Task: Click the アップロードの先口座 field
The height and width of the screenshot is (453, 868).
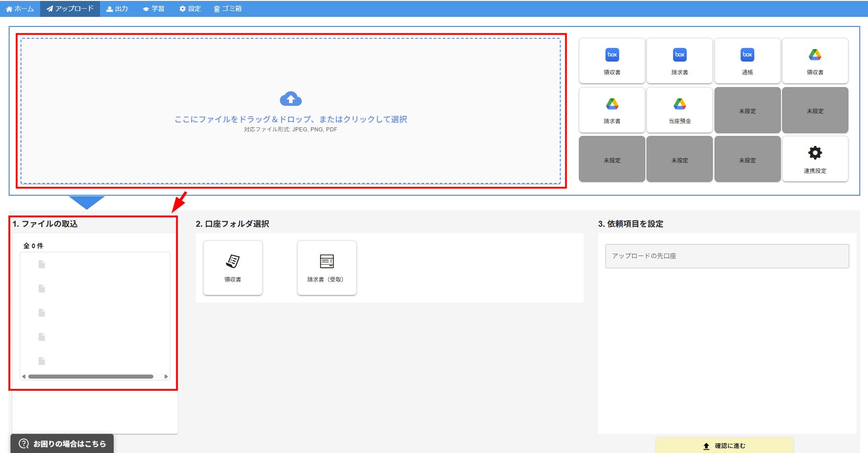Action: pos(727,256)
